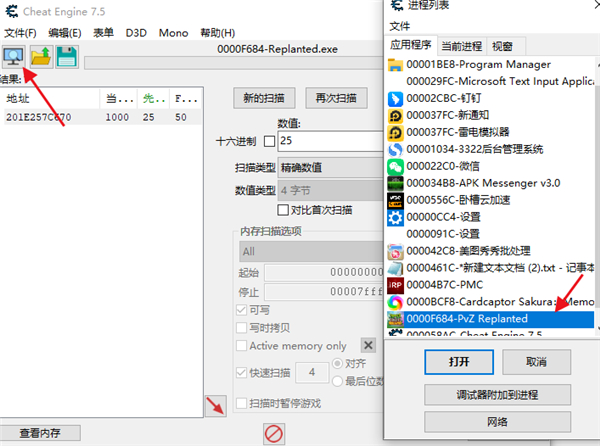
Task: Open the memory region All dropdown
Action: pyautogui.click(x=311, y=252)
